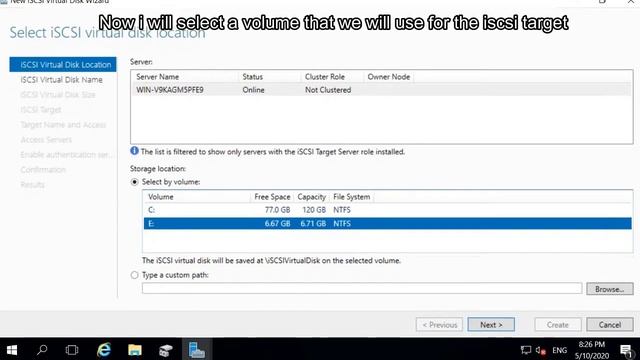Click the ENG language indicator

tap(560, 350)
